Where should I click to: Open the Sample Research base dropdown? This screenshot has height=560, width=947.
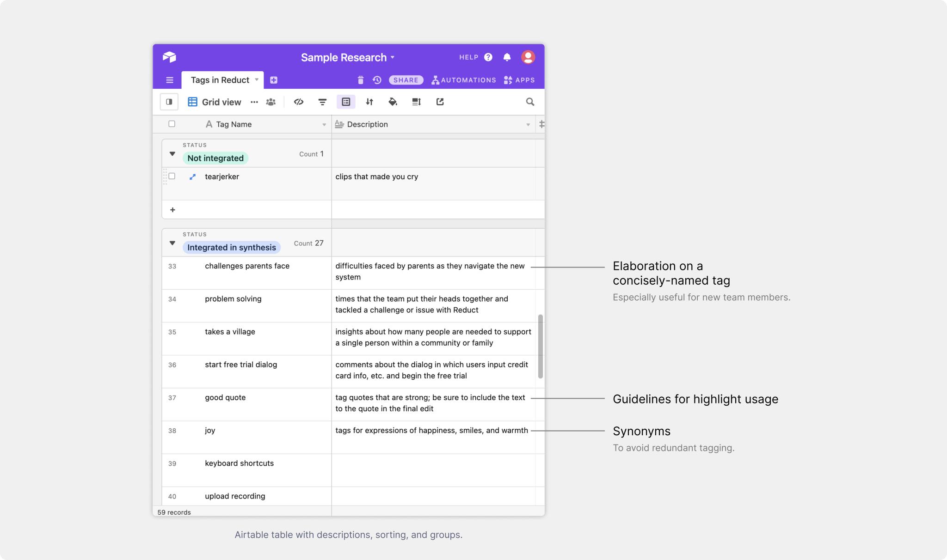tap(393, 57)
